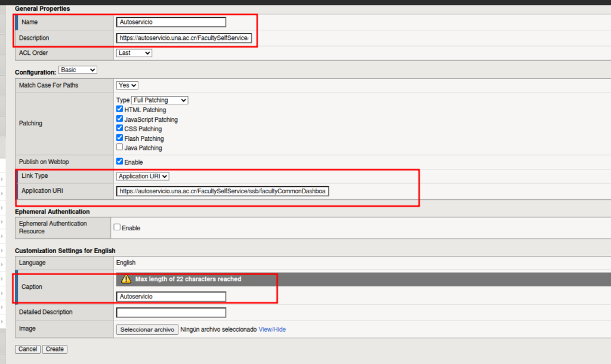Click the Seleccionar archivo button
Image resolution: width=611 pixels, height=364 pixels.
coord(147,329)
